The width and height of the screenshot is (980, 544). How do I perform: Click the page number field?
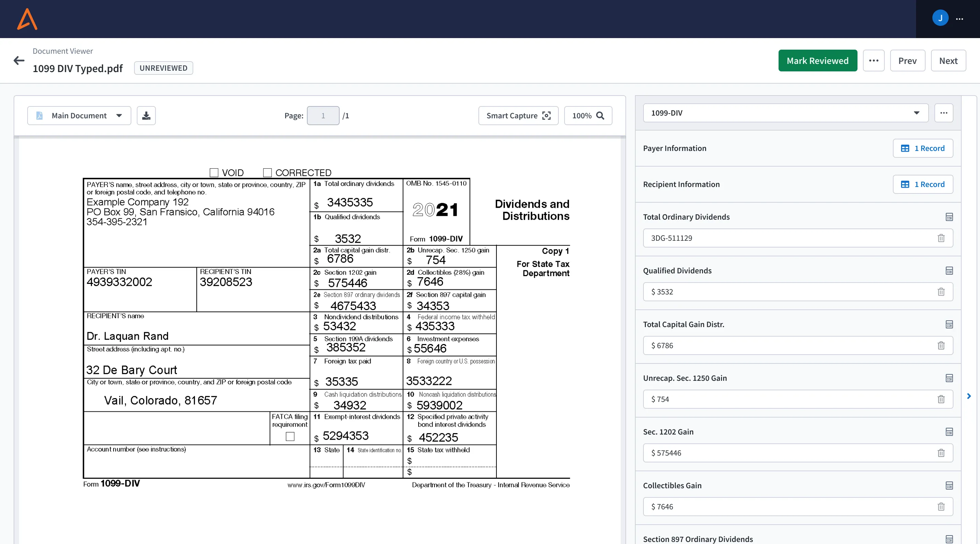coord(323,116)
